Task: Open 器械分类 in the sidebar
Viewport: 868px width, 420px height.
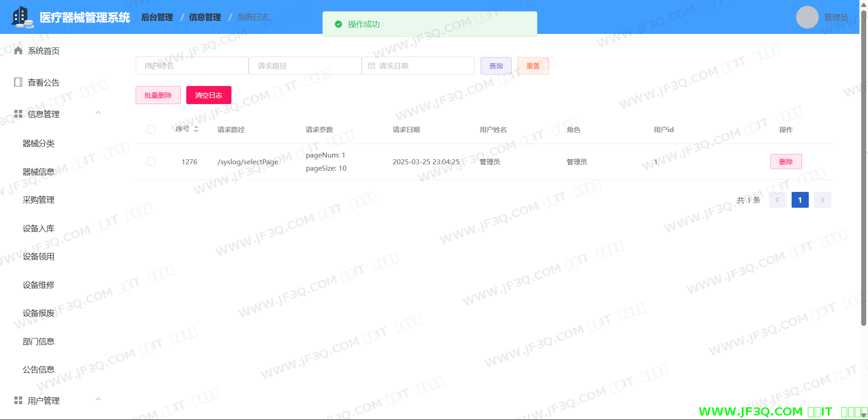Action: point(38,144)
